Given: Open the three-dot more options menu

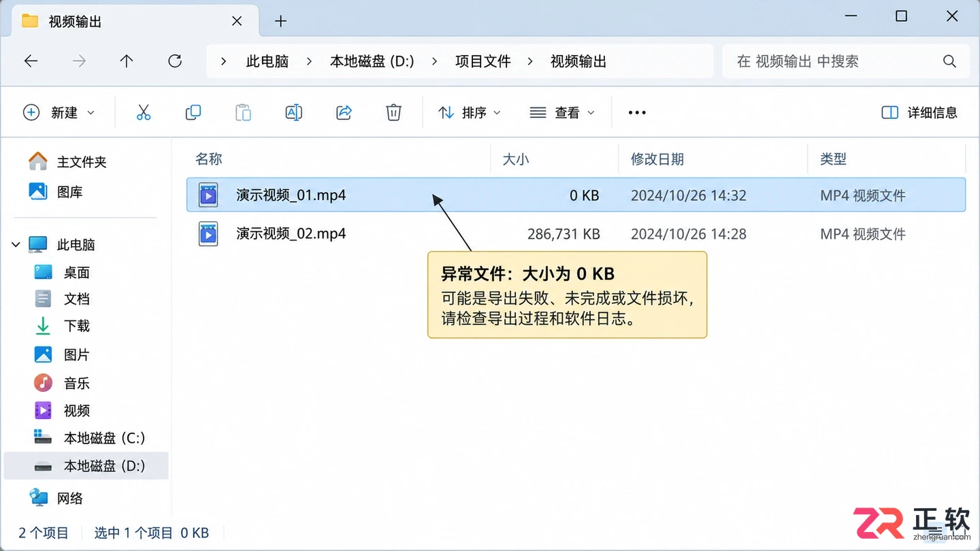Looking at the screenshot, I should click(637, 112).
